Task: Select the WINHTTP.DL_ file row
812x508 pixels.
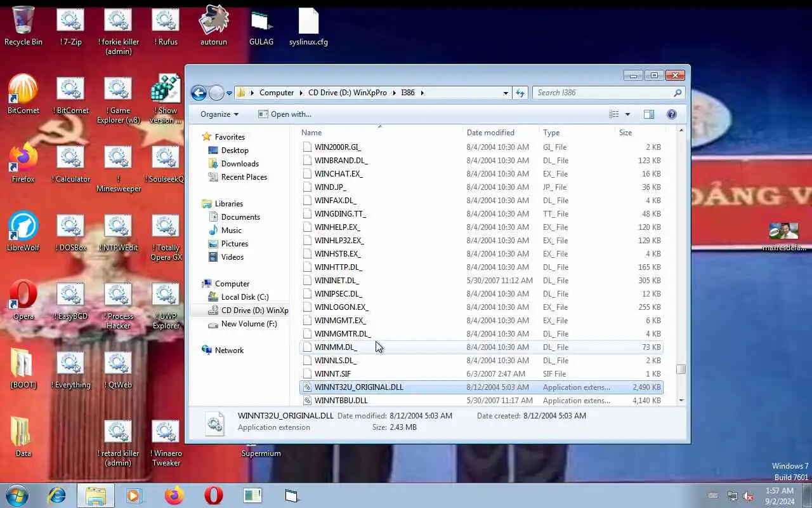Action: click(481, 267)
